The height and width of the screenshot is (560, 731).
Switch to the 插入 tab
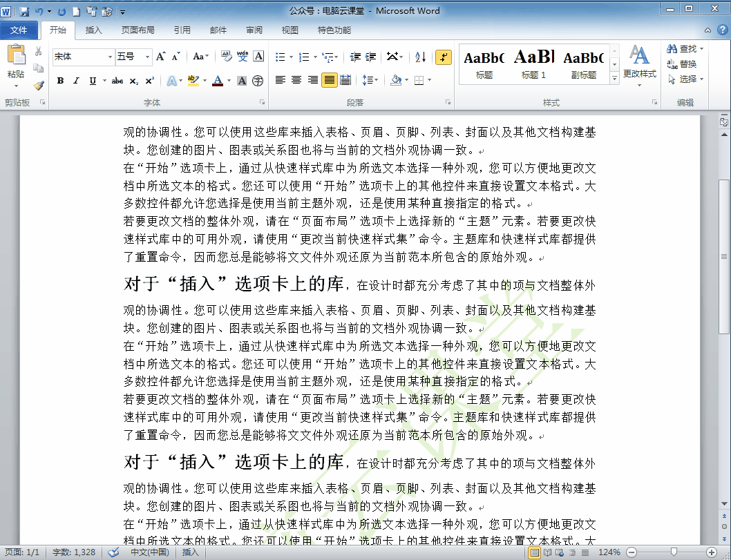[x=93, y=30]
